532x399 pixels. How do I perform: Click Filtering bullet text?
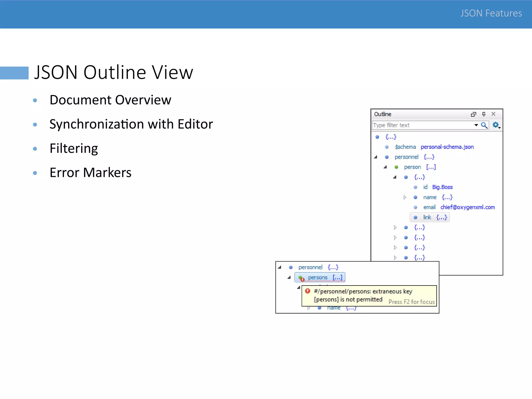[x=74, y=149]
